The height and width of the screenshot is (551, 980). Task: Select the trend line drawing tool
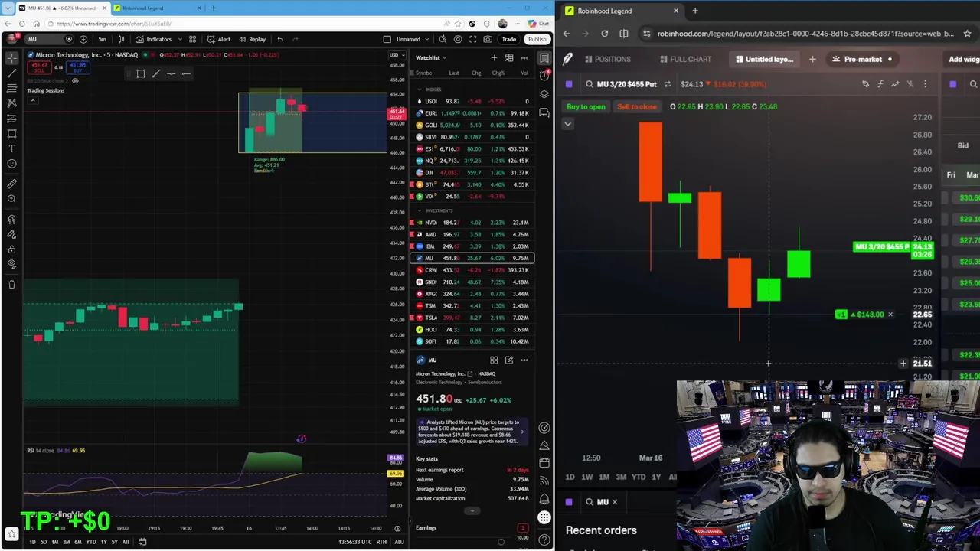11,73
